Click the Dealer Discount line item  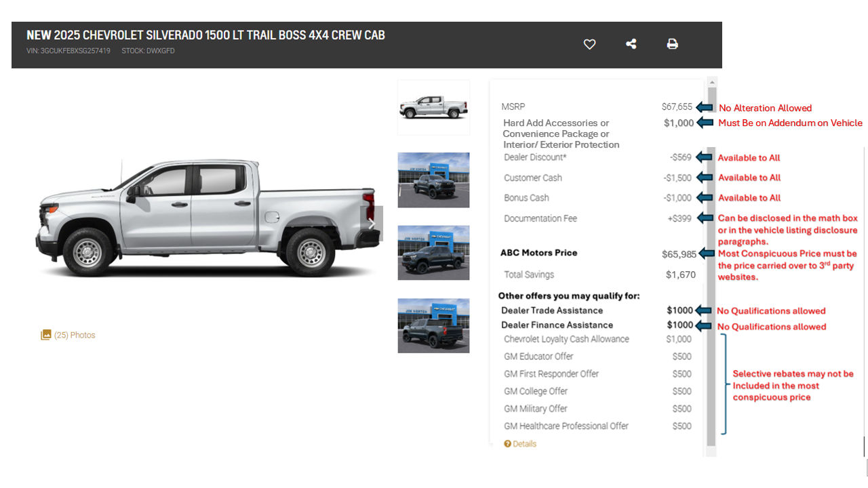[597, 157]
